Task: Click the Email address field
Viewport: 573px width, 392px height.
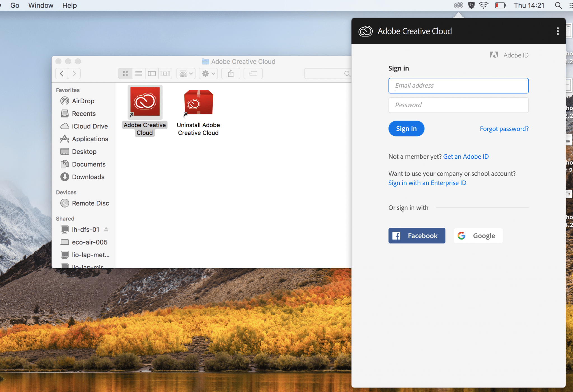Action: [458, 86]
